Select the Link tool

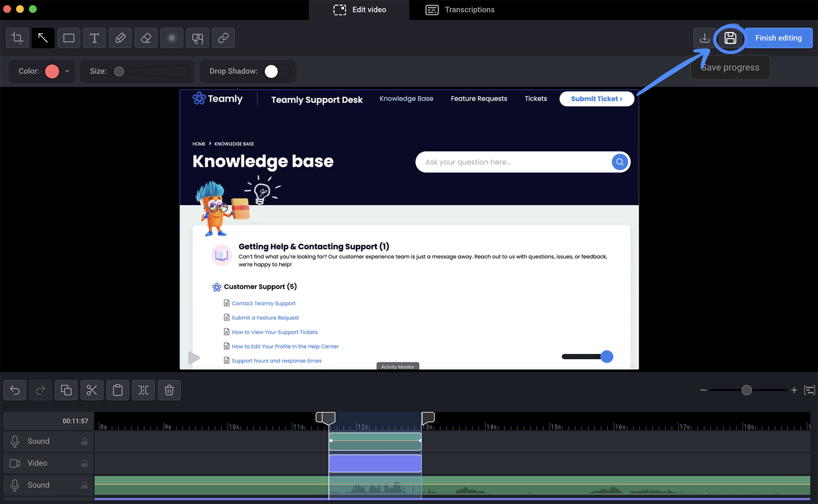click(x=223, y=38)
